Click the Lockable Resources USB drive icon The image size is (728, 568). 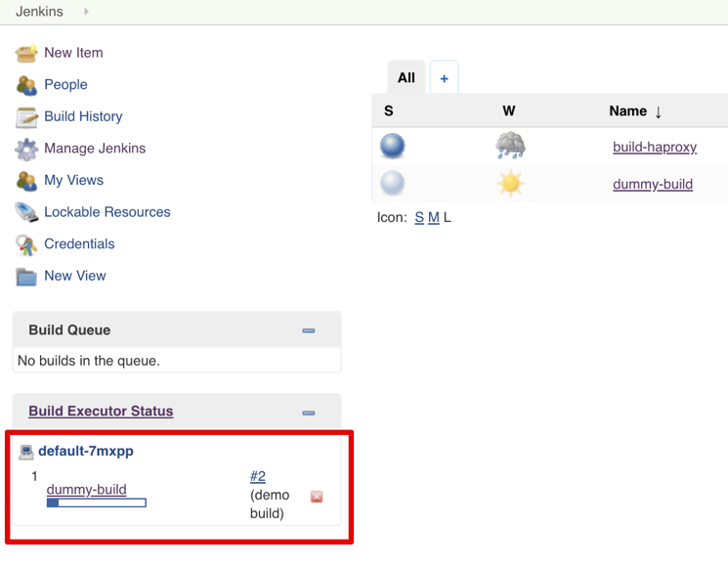click(26, 212)
